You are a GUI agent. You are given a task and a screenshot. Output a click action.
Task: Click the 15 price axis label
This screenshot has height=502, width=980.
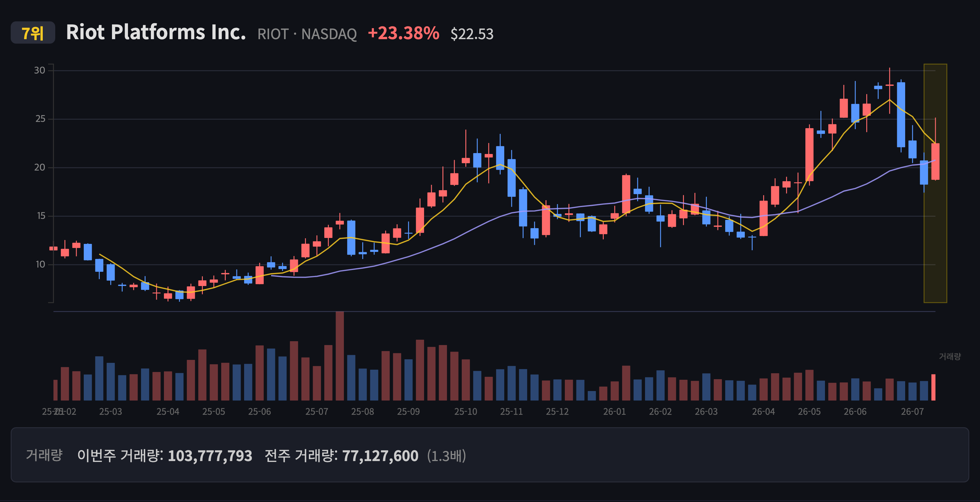pos(40,216)
